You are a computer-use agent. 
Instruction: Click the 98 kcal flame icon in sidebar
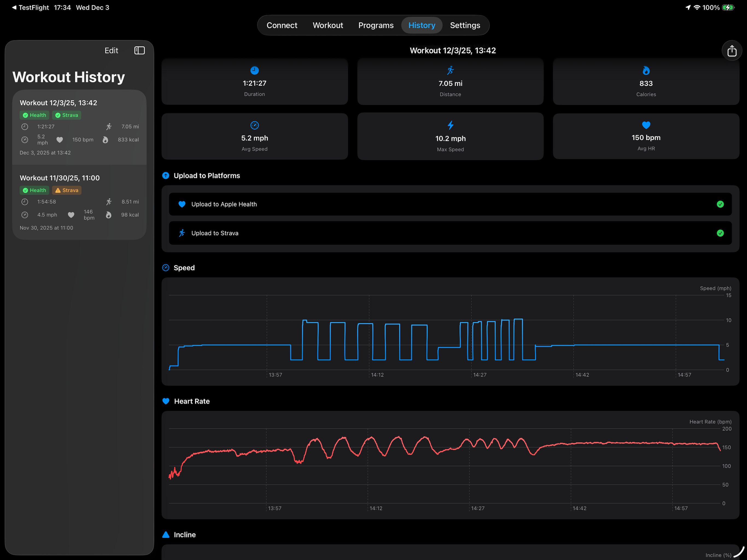pos(108,215)
